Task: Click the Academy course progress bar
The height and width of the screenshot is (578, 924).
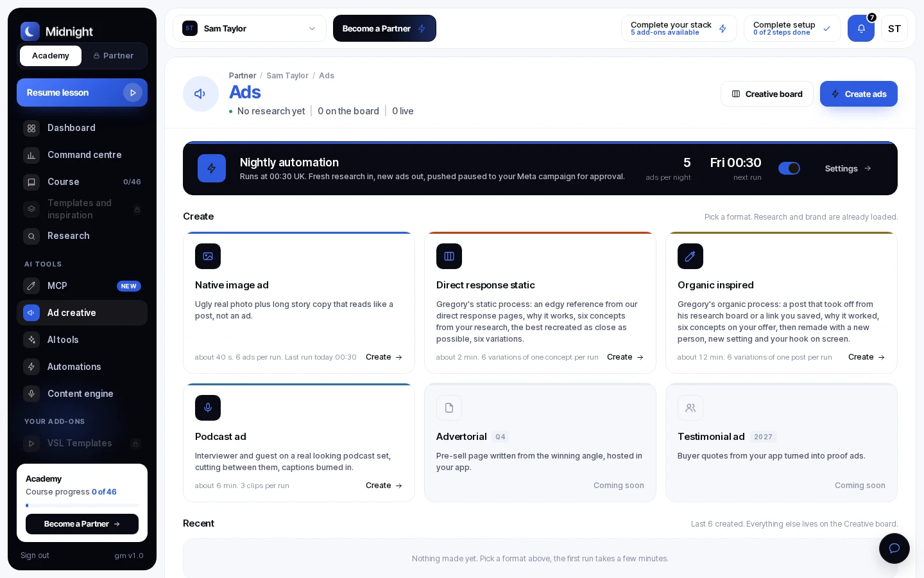Action: [82, 505]
